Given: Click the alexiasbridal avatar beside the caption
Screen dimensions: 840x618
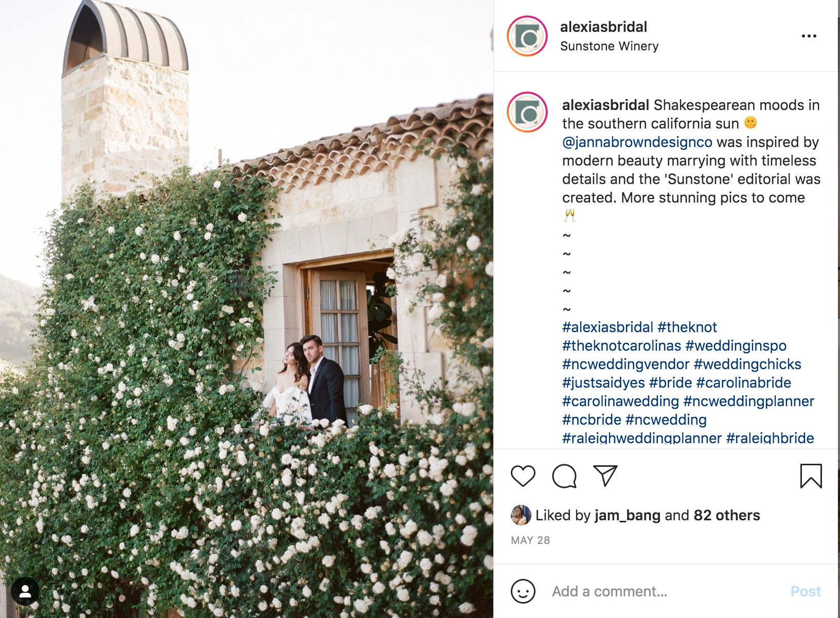Looking at the screenshot, I should coord(527,112).
